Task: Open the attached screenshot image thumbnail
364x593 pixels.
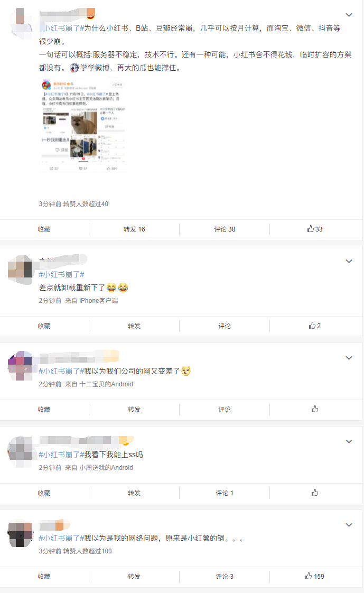Action: coord(83,126)
